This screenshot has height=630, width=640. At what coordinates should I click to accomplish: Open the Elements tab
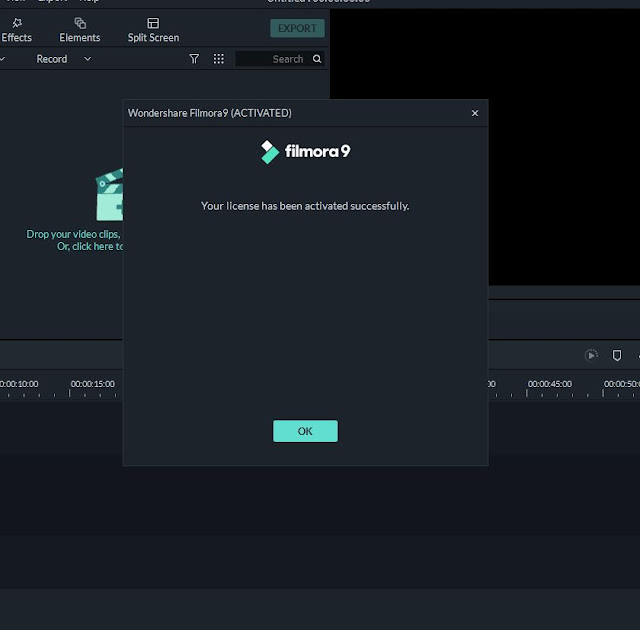[80, 30]
